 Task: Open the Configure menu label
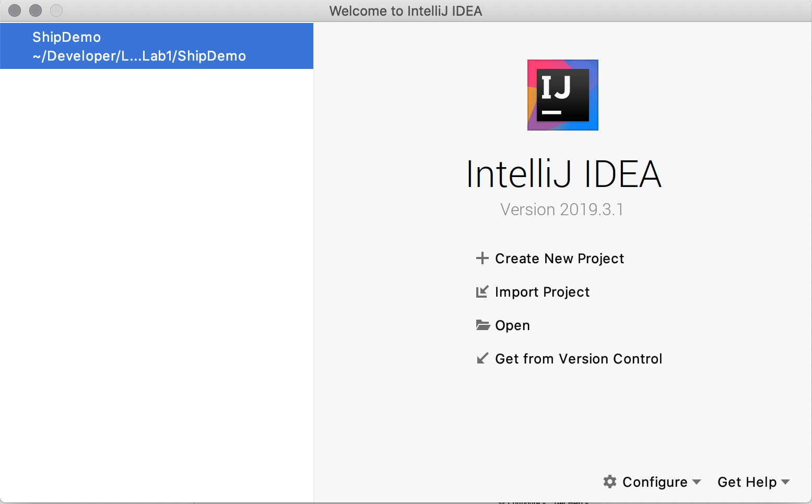(x=655, y=482)
